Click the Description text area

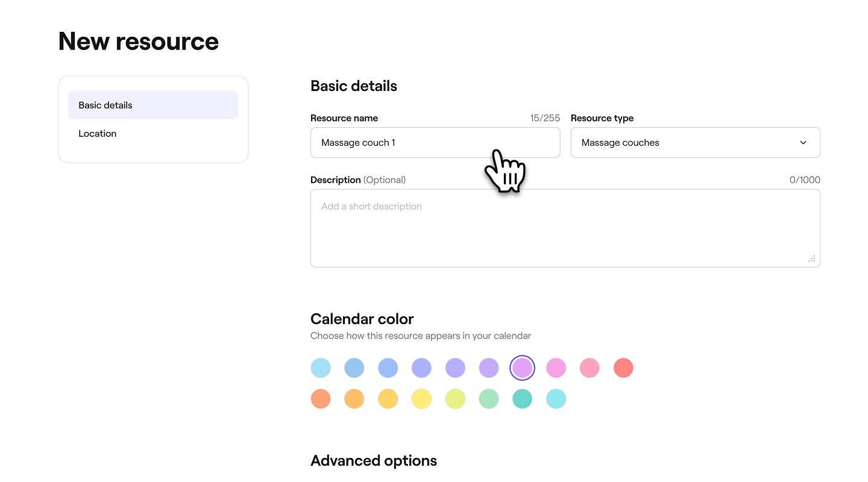coord(565,228)
